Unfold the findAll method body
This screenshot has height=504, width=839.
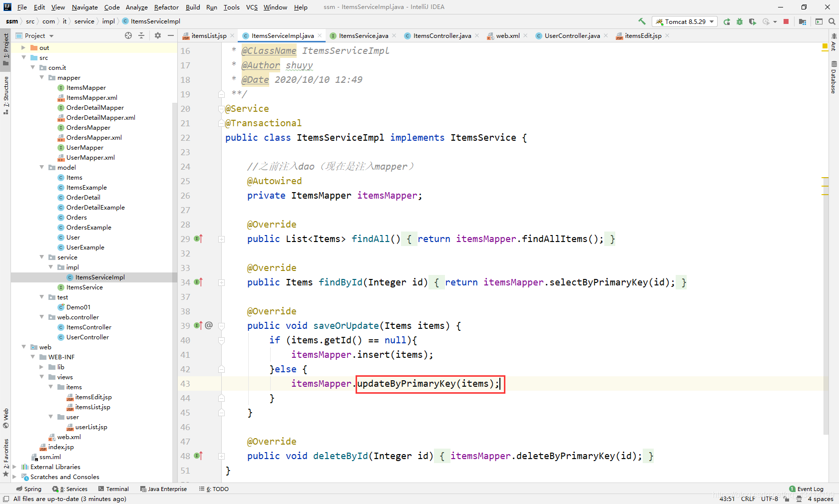pyautogui.click(x=221, y=239)
